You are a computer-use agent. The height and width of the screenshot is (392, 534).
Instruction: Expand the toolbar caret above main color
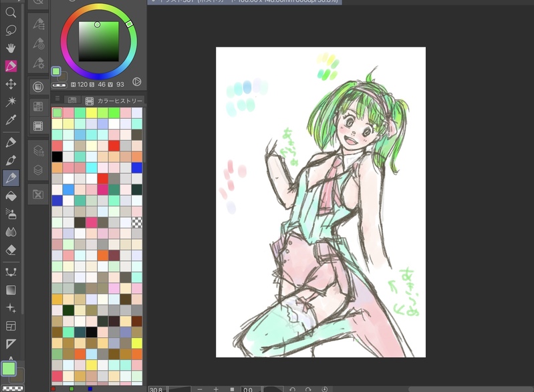[x=11, y=358]
